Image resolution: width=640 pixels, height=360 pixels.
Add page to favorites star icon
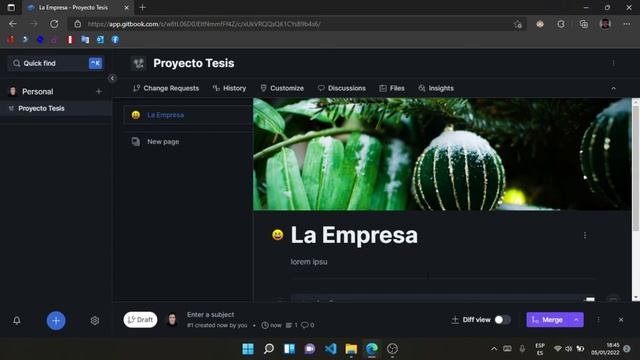tap(518, 24)
